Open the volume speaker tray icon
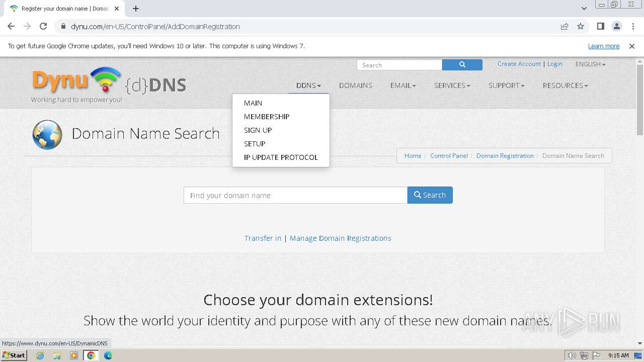Image resolution: width=644 pixels, height=362 pixels. click(x=572, y=355)
